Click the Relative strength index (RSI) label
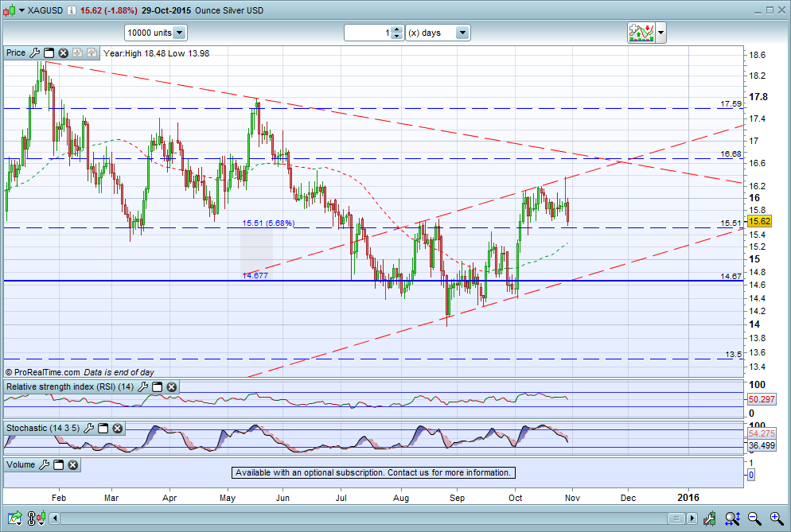Screen dimensions: 791x532 69,386
